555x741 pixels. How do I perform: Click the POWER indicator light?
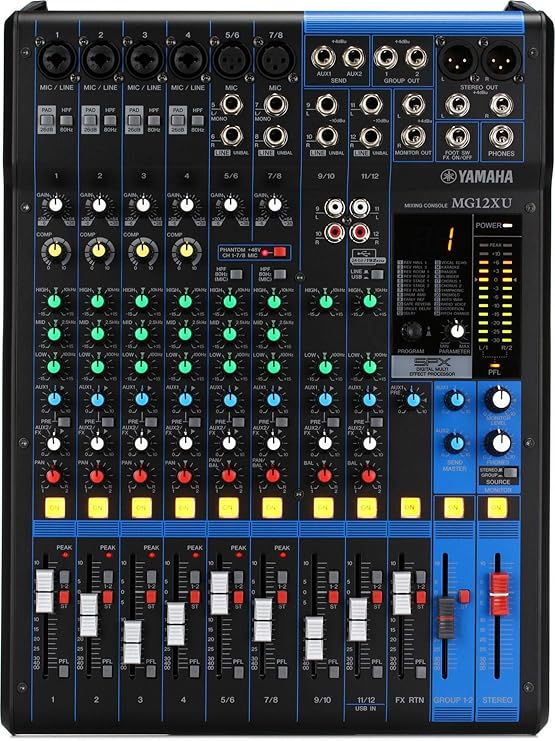pos(508,226)
